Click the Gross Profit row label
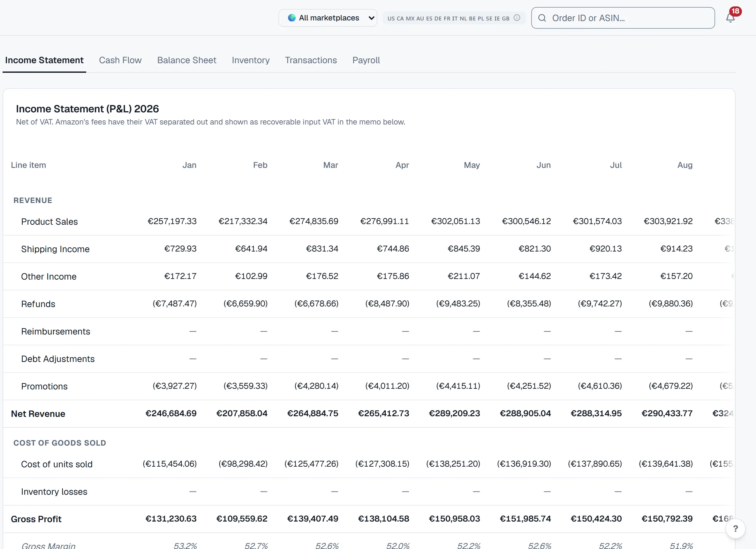756x549 pixels. click(36, 519)
